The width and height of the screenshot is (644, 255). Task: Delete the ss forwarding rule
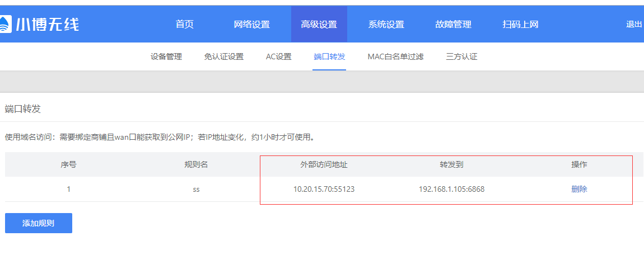[579, 189]
